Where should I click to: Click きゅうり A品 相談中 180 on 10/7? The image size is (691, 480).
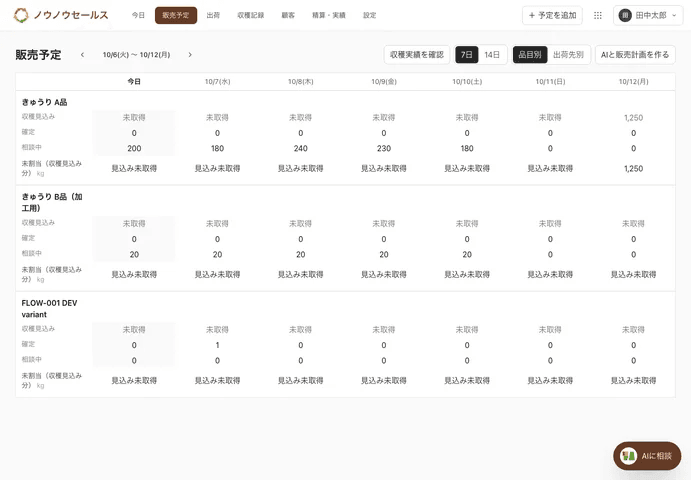click(217, 149)
